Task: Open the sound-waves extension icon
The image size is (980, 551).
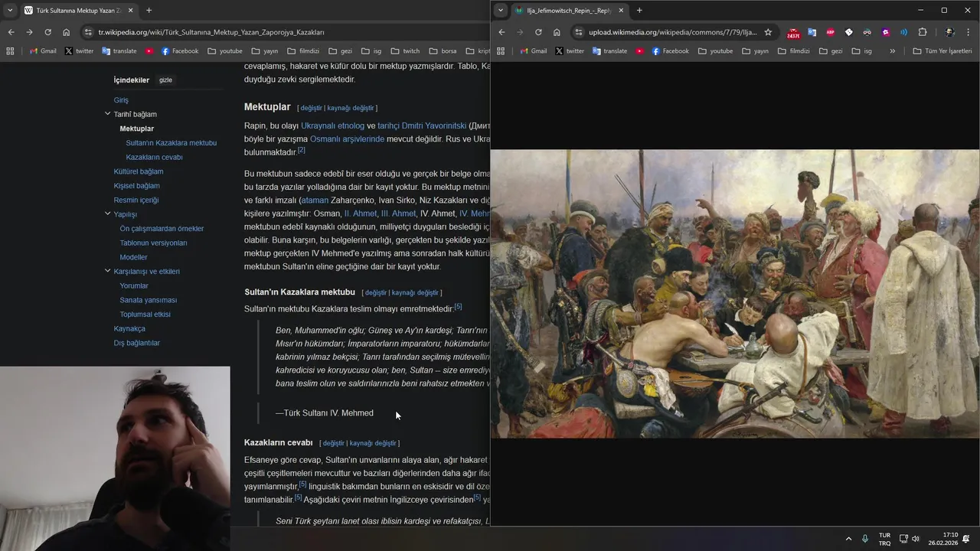Action: [x=904, y=32]
